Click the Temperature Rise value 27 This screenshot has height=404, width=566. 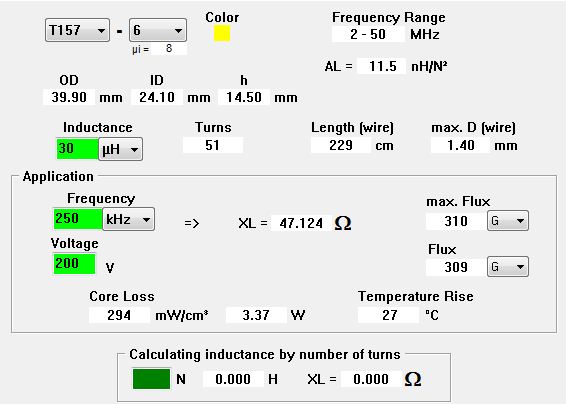point(389,315)
